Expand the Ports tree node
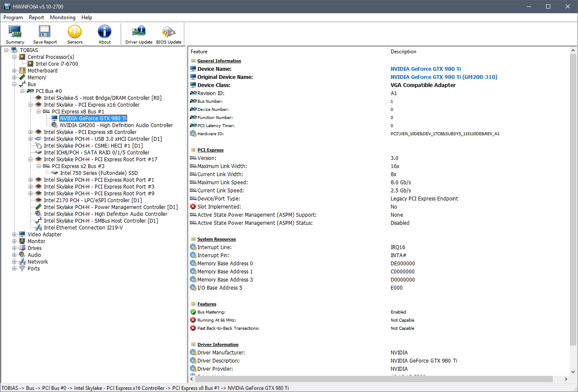 click(x=15, y=269)
